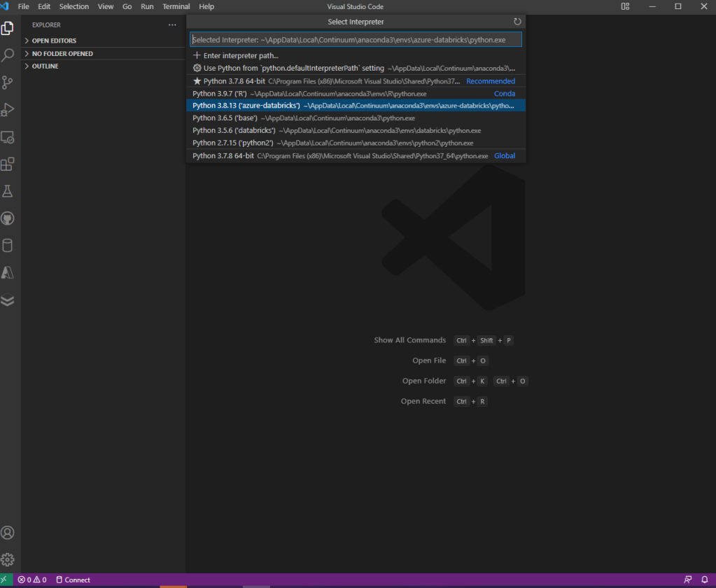Screen dimensions: 716x588
Task: Open the Testing flask icon
Action: coord(8,191)
